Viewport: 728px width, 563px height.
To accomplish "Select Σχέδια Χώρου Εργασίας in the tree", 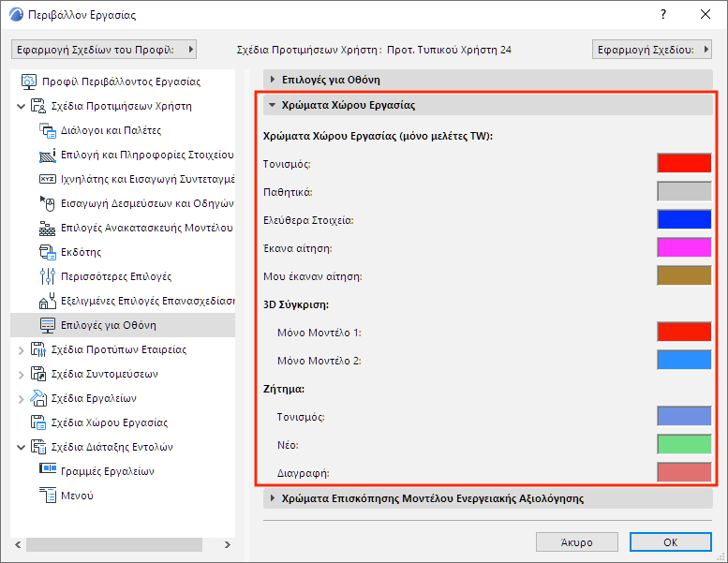I will [x=109, y=422].
